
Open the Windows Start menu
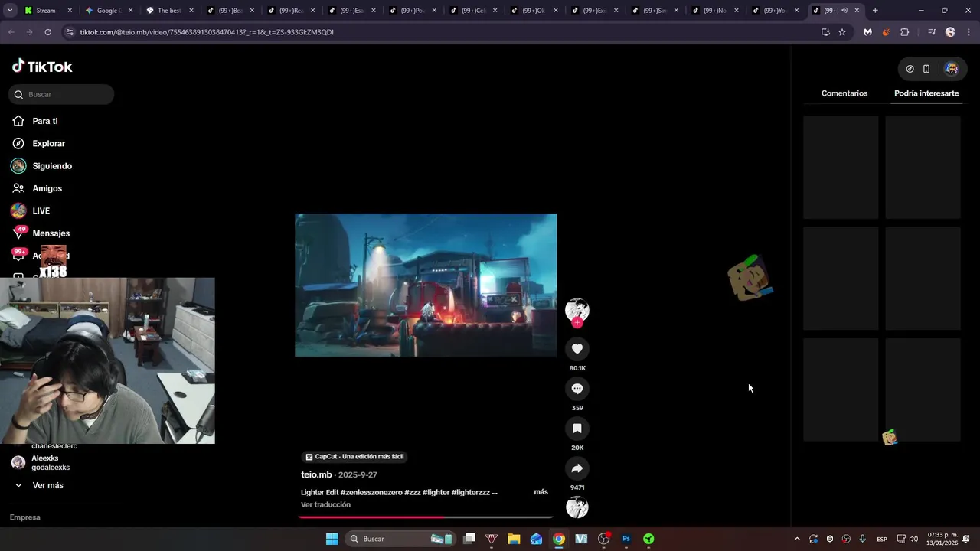[x=332, y=539]
